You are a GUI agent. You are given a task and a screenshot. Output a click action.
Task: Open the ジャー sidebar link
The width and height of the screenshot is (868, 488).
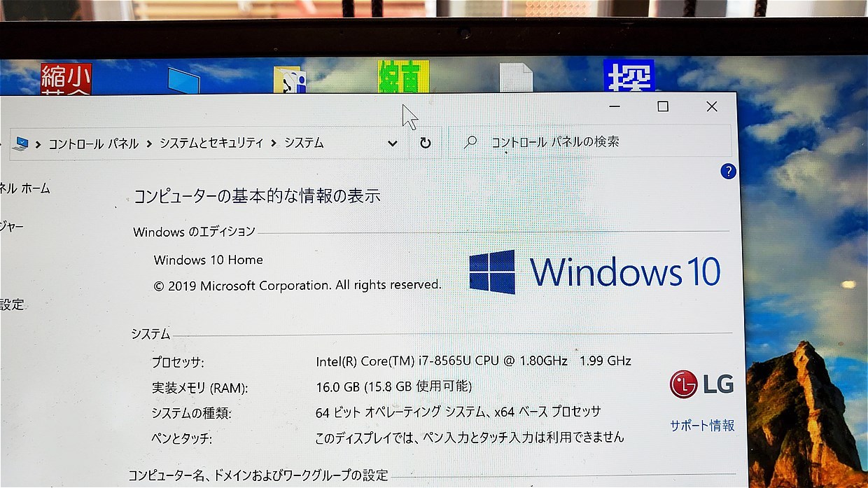(x=12, y=227)
